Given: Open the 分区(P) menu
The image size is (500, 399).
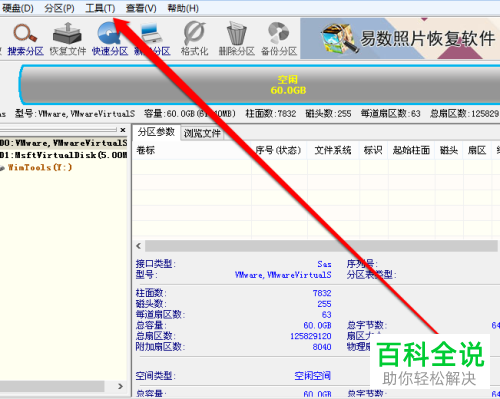Looking at the screenshot, I should [59, 8].
